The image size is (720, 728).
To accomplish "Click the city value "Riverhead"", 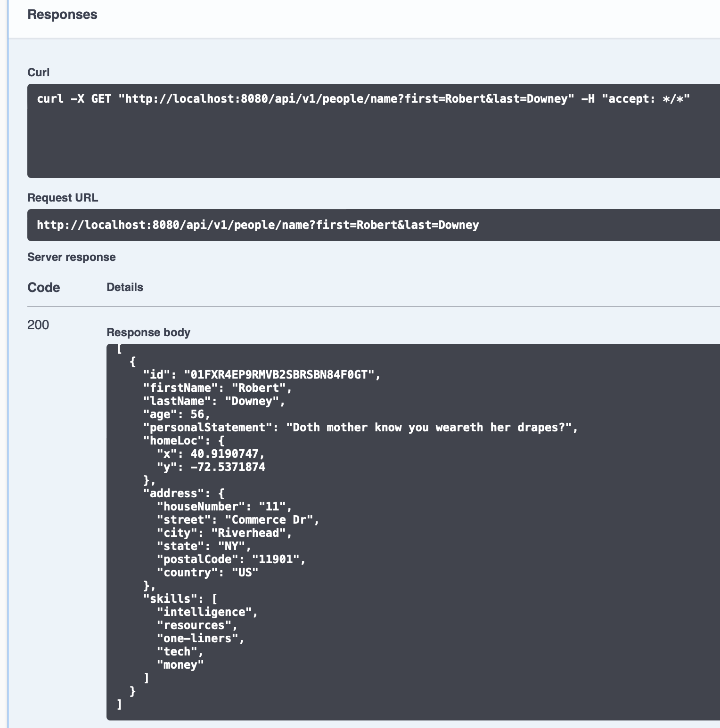I will [x=248, y=533].
